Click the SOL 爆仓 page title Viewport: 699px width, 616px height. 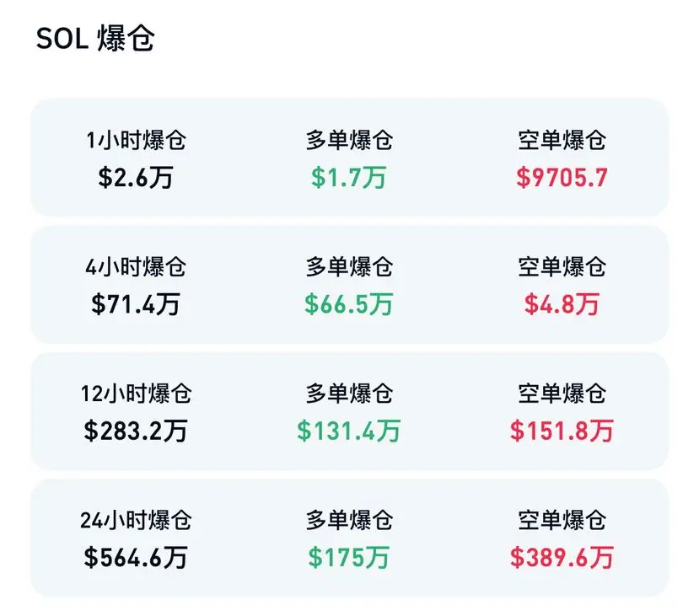(x=94, y=39)
